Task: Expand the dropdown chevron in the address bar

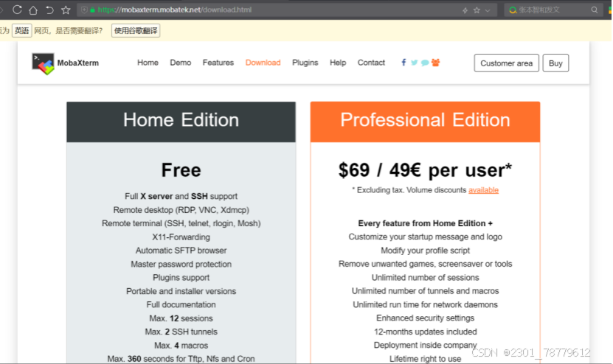Action: click(488, 10)
